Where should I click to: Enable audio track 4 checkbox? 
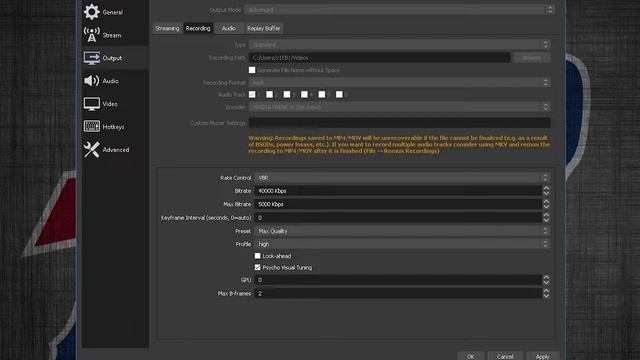point(304,94)
